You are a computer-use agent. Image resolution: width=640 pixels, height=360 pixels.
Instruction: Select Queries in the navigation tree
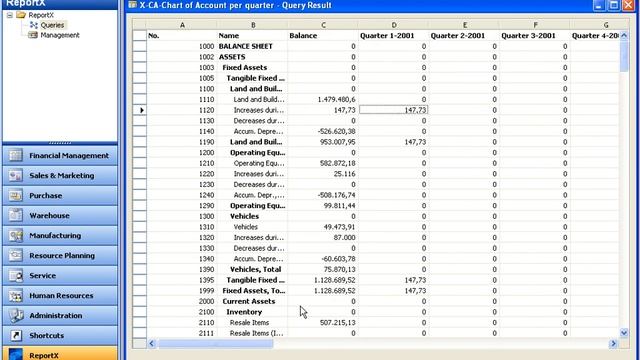52,25
